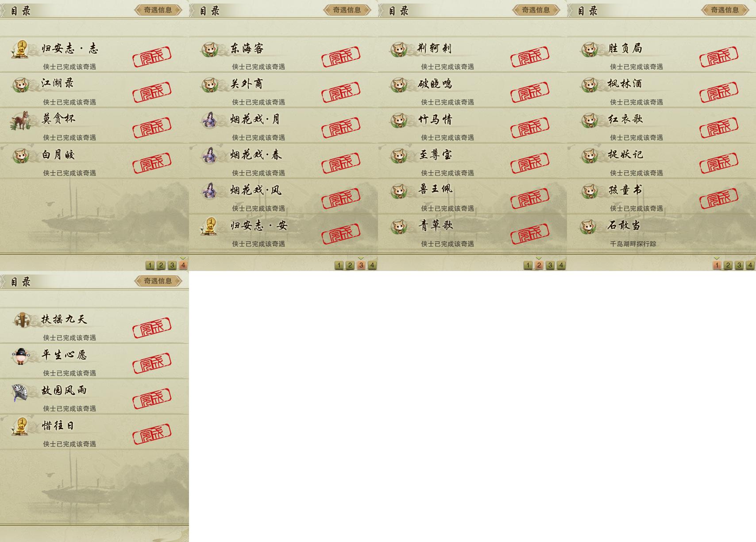The width and height of the screenshot is (756, 542).
Task: Click the red stamp on 捉妖记 row
Action: coord(719,163)
